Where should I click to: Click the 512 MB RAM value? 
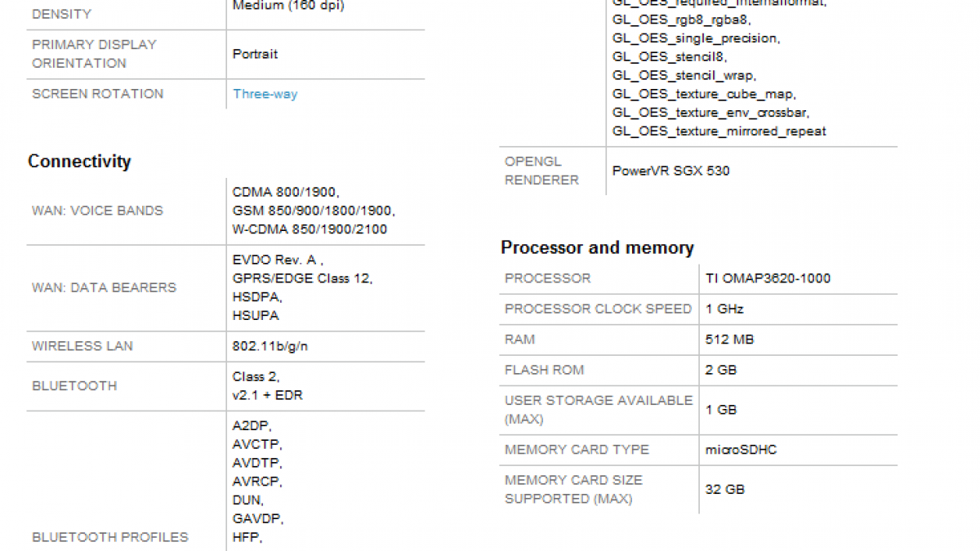click(723, 340)
